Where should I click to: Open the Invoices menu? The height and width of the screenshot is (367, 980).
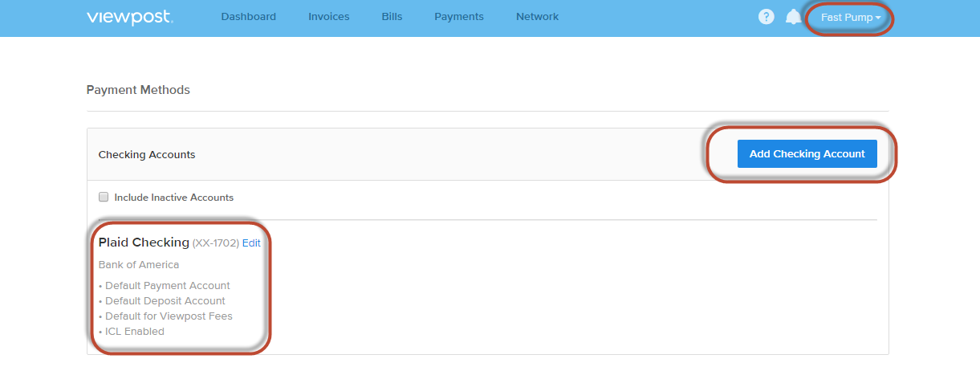pos(329,17)
